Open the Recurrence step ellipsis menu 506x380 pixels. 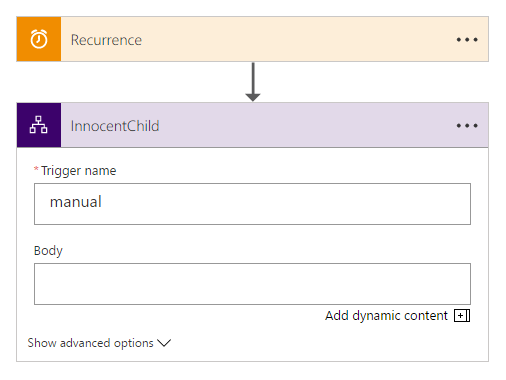tap(467, 40)
